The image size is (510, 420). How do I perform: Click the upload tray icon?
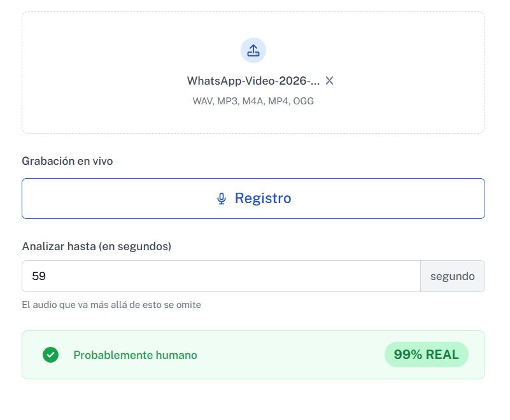point(253,50)
